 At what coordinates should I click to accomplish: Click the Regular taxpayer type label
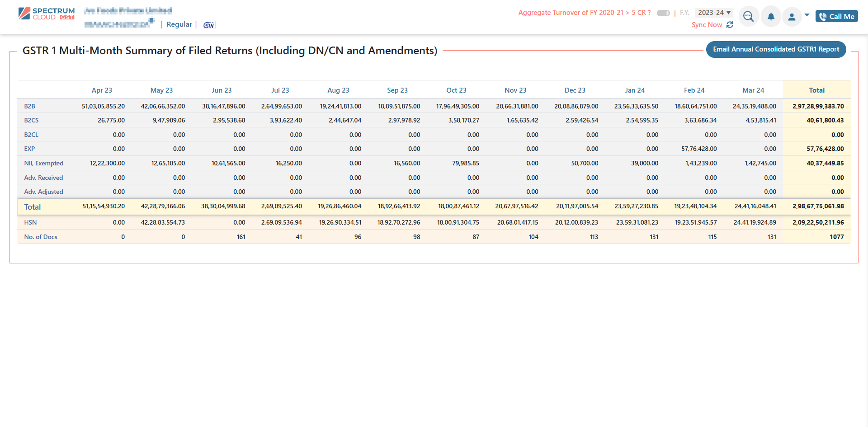179,24
